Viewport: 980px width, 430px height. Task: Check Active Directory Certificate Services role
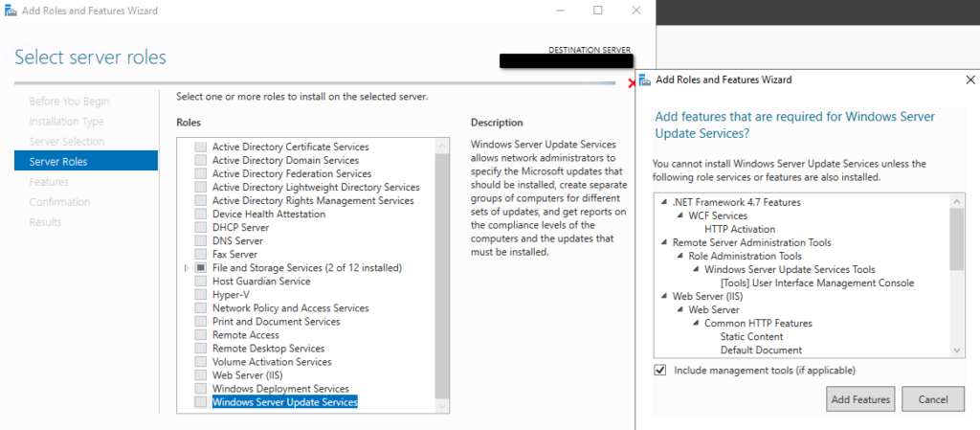[x=200, y=147]
